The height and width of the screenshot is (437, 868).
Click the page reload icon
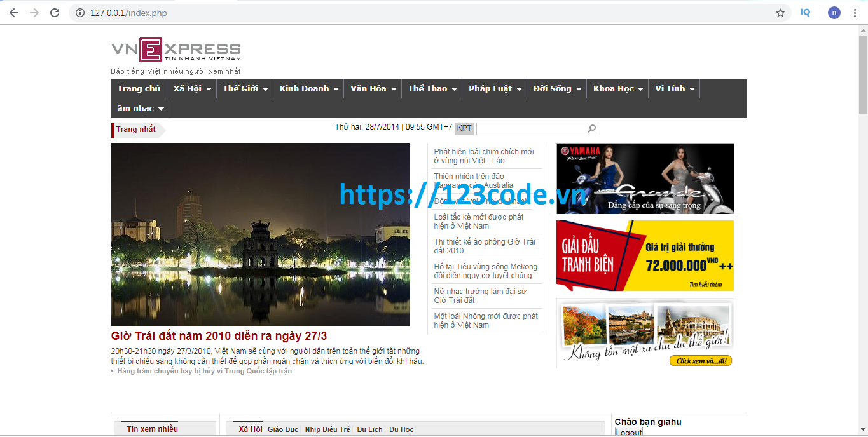(x=55, y=12)
